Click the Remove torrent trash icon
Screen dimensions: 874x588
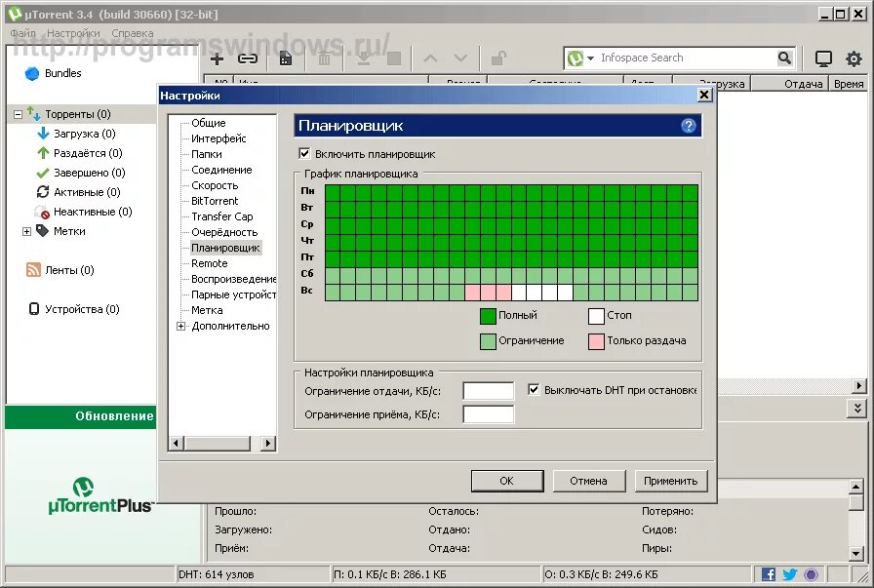(x=325, y=58)
